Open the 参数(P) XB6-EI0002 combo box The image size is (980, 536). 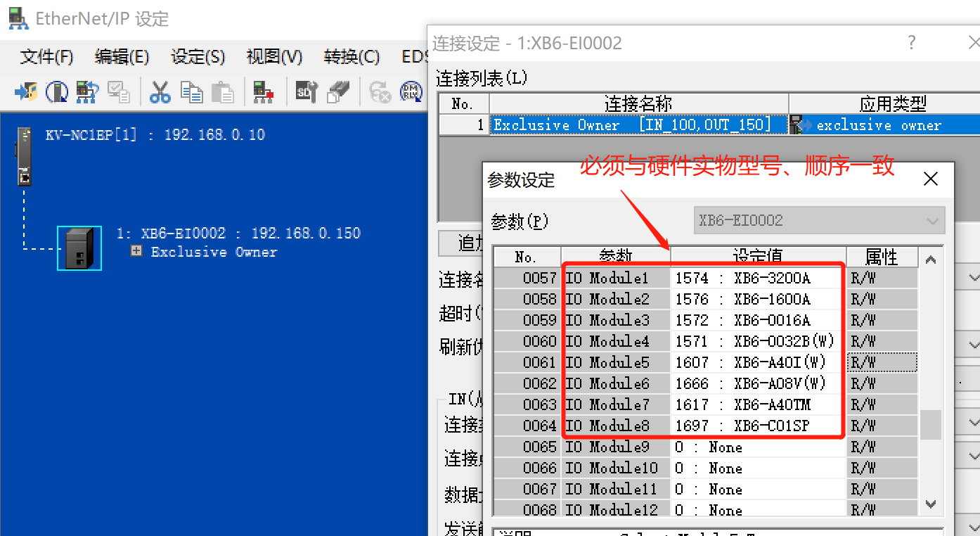[x=819, y=220]
